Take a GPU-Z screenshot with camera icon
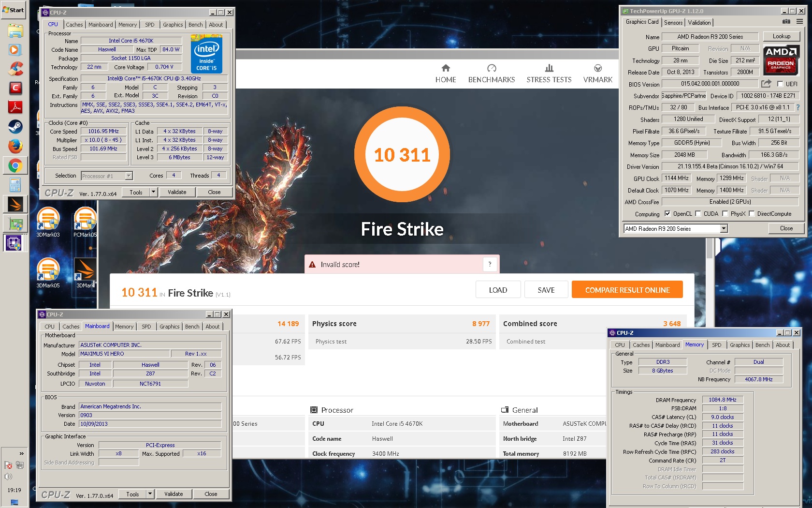The image size is (812, 508). tap(786, 22)
